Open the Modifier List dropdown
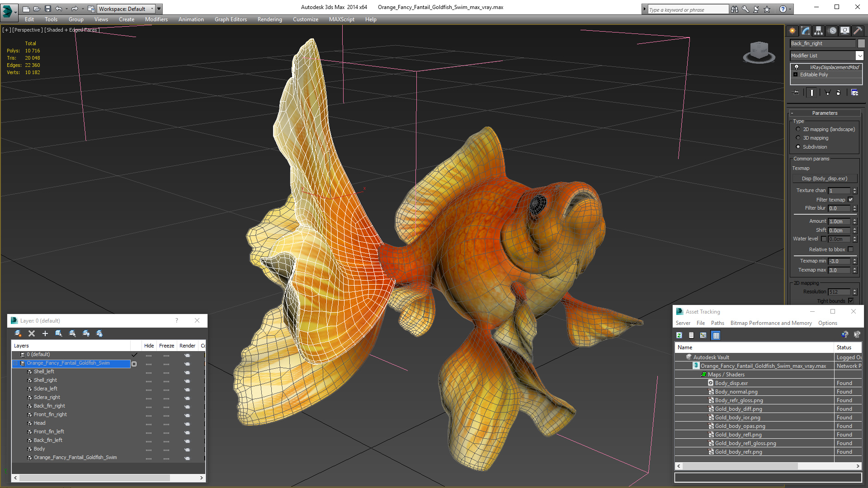The height and width of the screenshot is (488, 868). (859, 56)
